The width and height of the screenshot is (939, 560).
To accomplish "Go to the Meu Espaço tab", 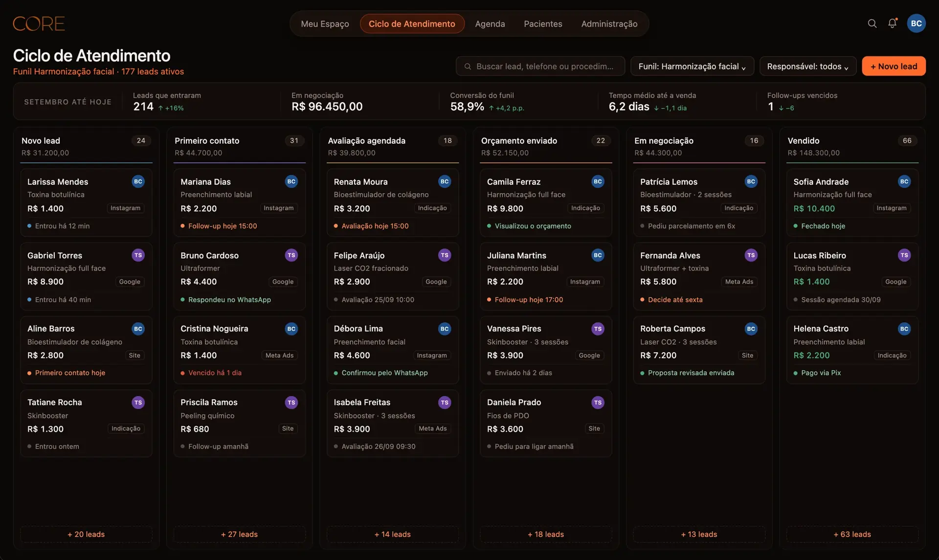I will point(325,23).
